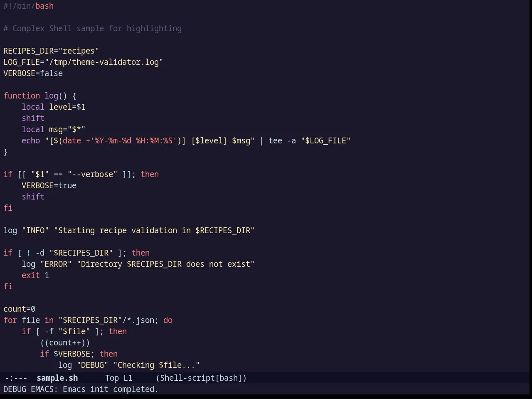Click the VERBOSE=true line
This screenshot has width=532, height=399.
tap(49, 185)
